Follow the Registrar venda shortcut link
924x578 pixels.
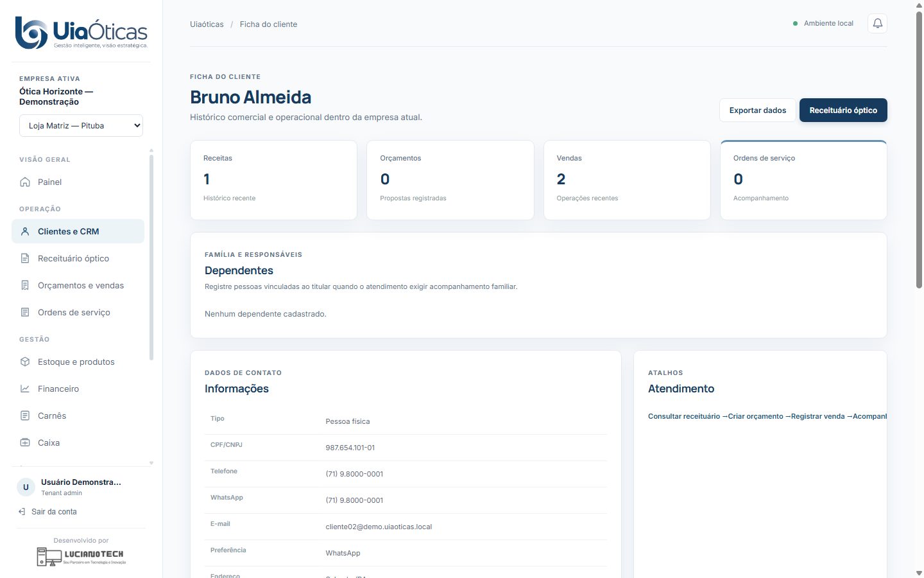pos(822,416)
